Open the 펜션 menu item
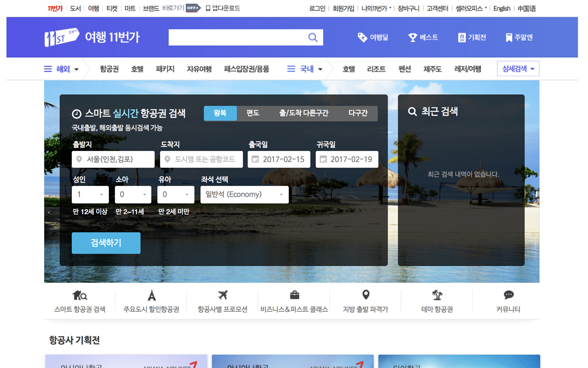This screenshot has width=588, height=368. point(404,69)
